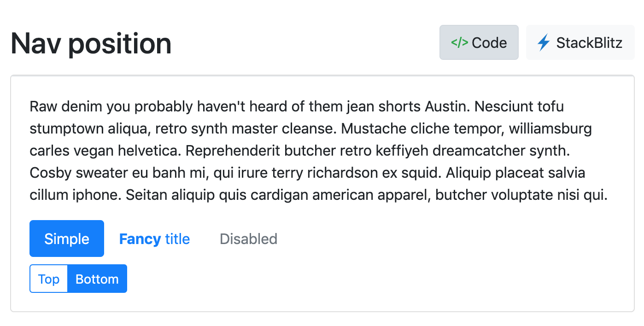Click the grayed-out Disabled link
Screen dimensions: 644x326
[248, 239]
